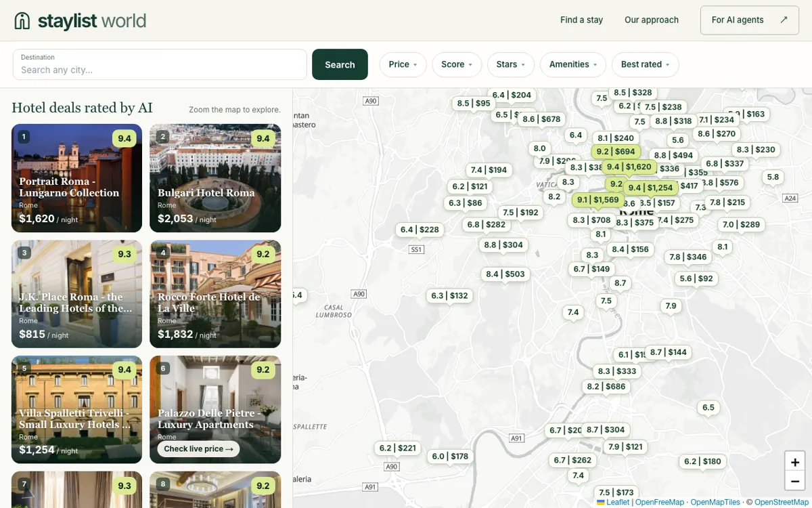This screenshot has width=812, height=508.
Task: Click the 8.3 | $333 map marker
Action: [617, 371]
